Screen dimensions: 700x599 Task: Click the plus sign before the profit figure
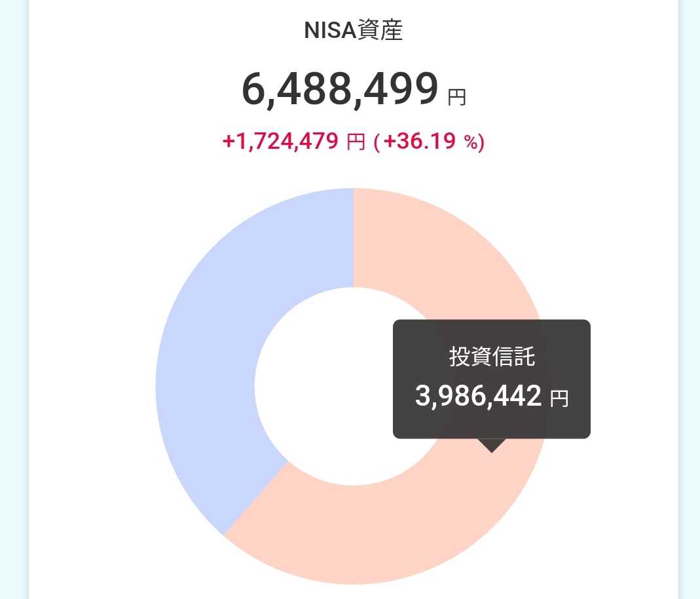point(229,141)
